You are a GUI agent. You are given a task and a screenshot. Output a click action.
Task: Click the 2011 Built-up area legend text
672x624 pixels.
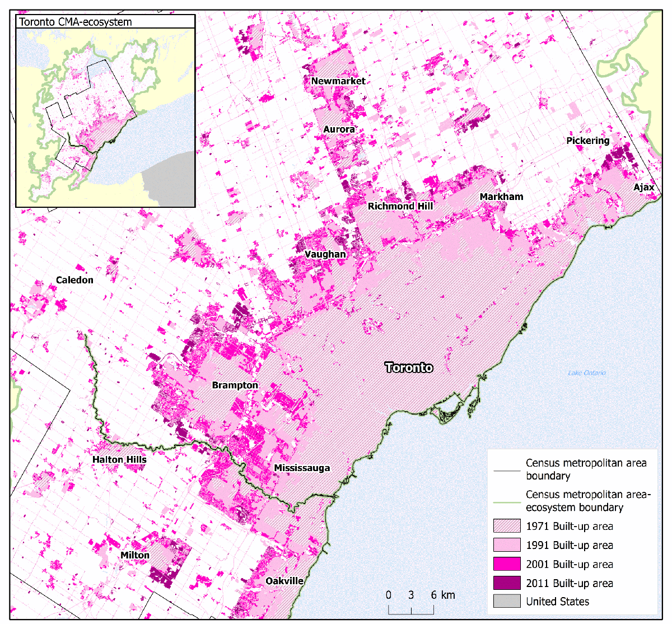(x=570, y=583)
